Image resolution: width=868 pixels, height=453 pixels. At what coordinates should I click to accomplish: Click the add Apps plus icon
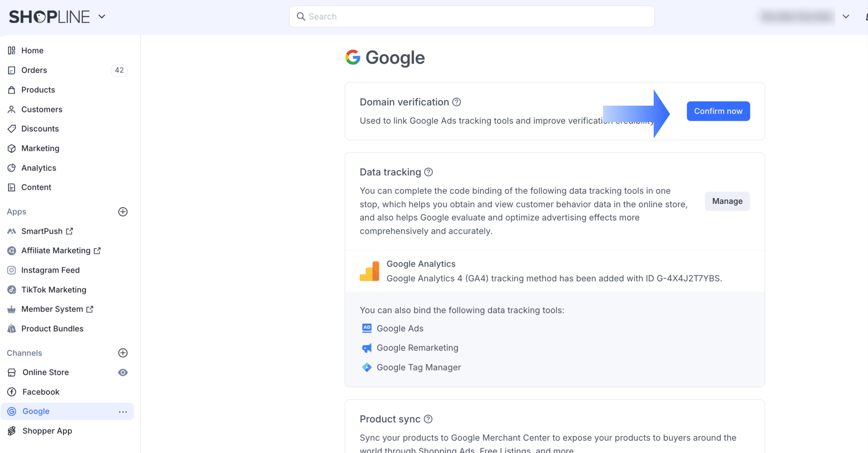pyautogui.click(x=123, y=211)
